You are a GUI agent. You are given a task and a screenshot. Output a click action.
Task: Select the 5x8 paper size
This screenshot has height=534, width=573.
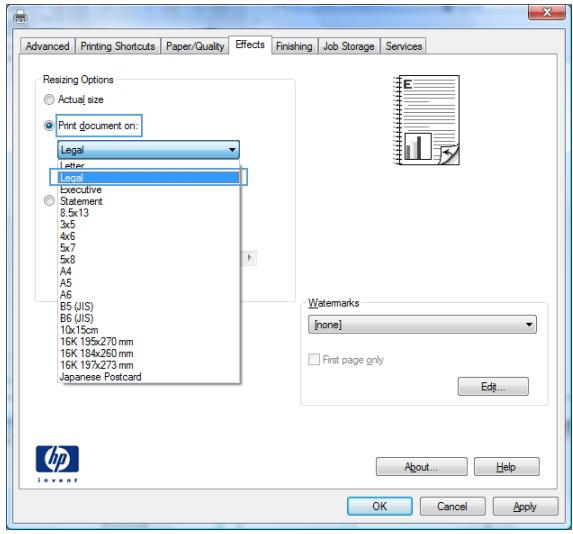coord(149,260)
